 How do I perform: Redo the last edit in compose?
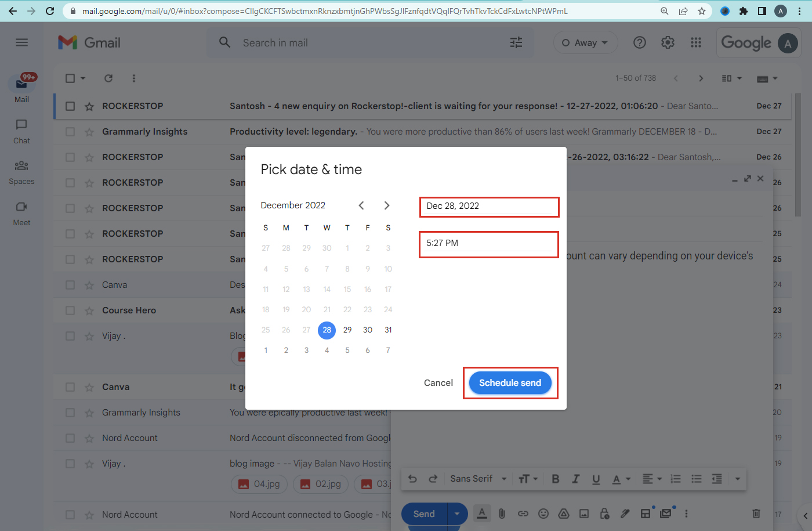433,479
